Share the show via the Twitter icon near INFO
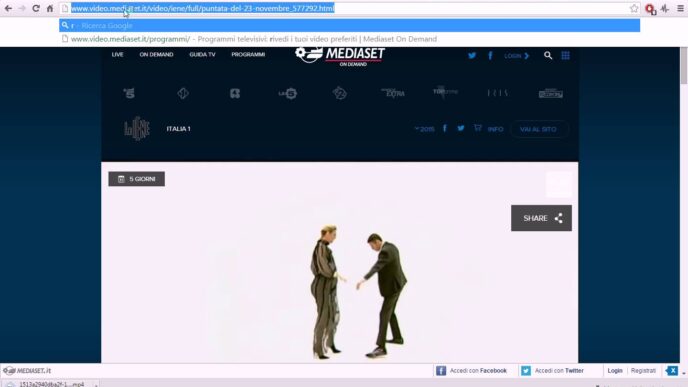The width and height of the screenshot is (688, 387). coord(461,128)
